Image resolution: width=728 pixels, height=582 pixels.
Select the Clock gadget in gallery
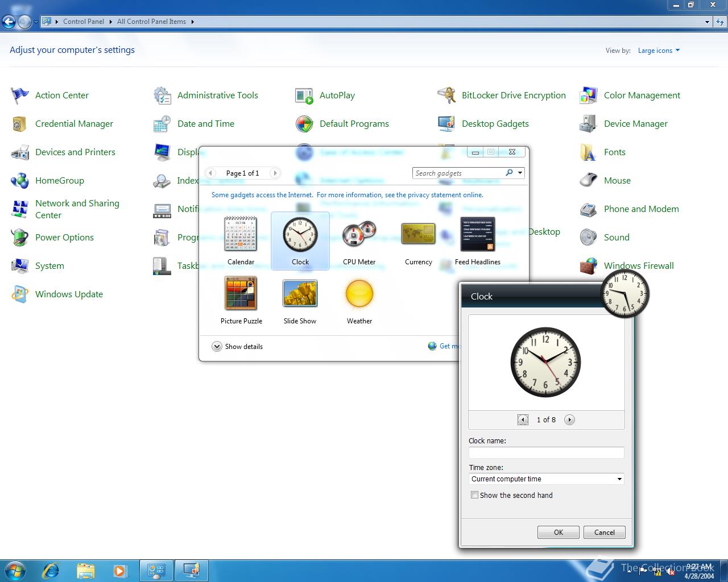point(300,241)
